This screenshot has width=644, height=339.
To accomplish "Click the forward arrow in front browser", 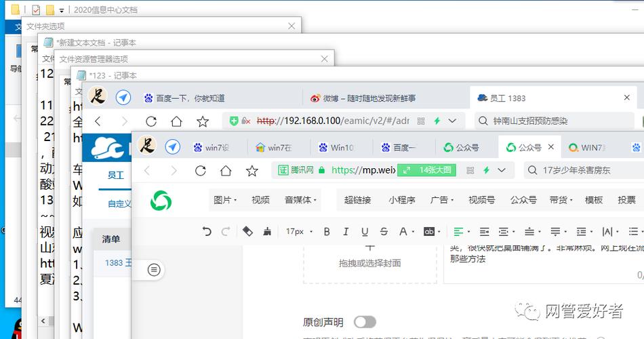I will [174, 171].
